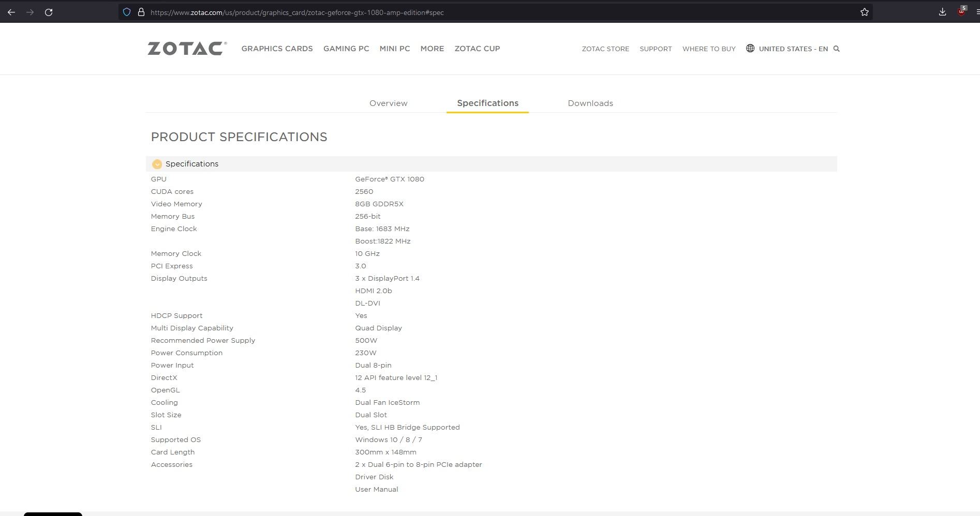Click the 3 x DisplayPort 1.4 text
This screenshot has height=516, width=980.
click(388, 278)
